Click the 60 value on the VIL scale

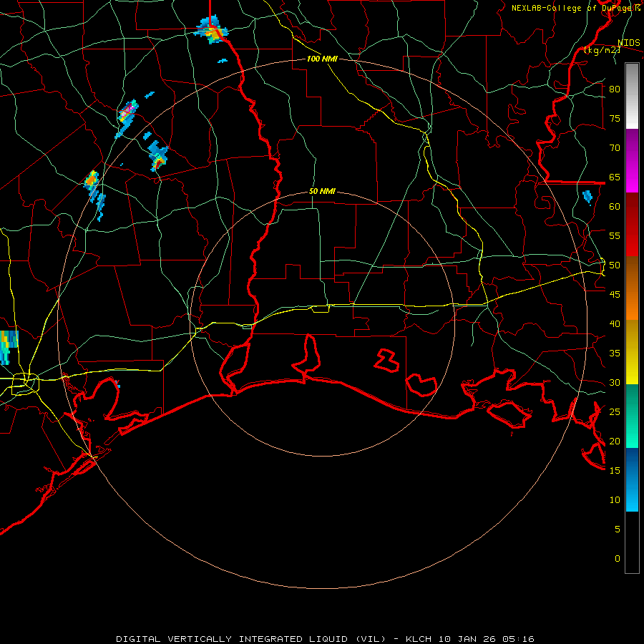615,207
